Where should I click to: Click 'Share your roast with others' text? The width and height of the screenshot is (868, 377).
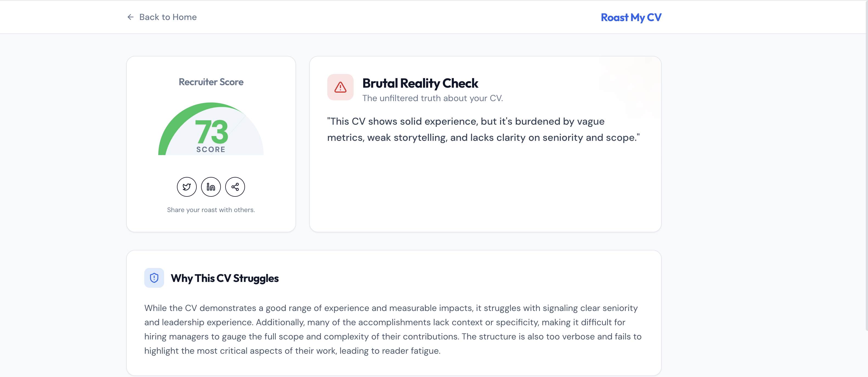coord(211,210)
